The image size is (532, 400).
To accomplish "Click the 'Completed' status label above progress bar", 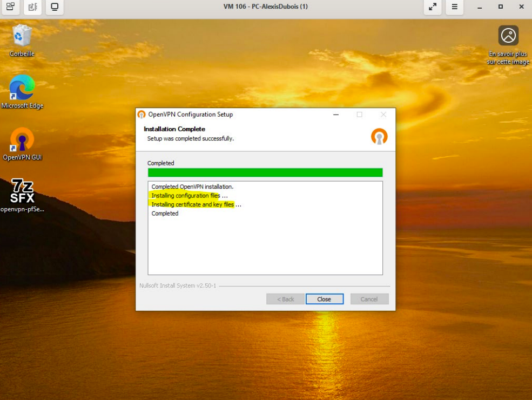I will point(160,163).
